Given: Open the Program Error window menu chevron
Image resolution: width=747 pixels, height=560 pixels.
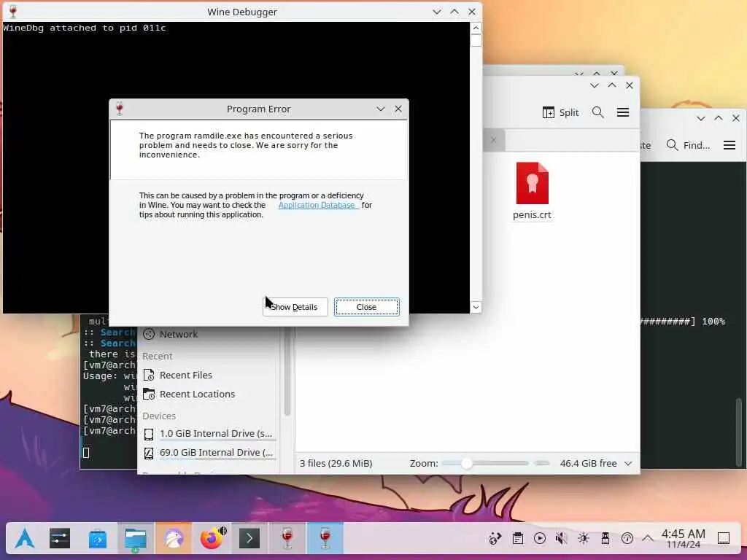Looking at the screenshot, I should pyautogui.click(x=381, y=109).
